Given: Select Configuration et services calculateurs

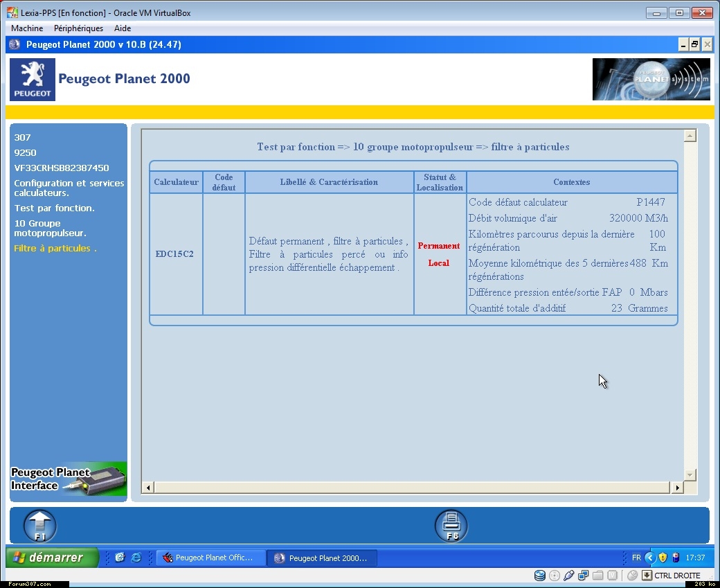Looking at the screenshot, I should [x=69, y=188].
